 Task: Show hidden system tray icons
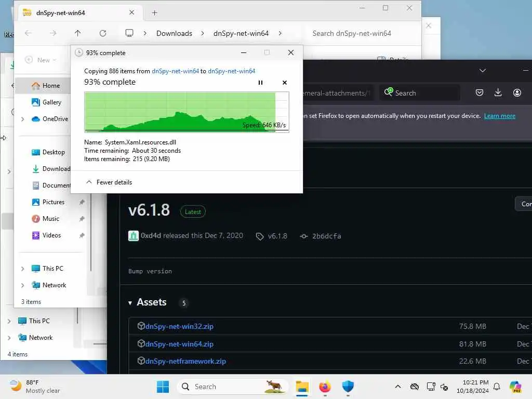[x=398, y=387]
